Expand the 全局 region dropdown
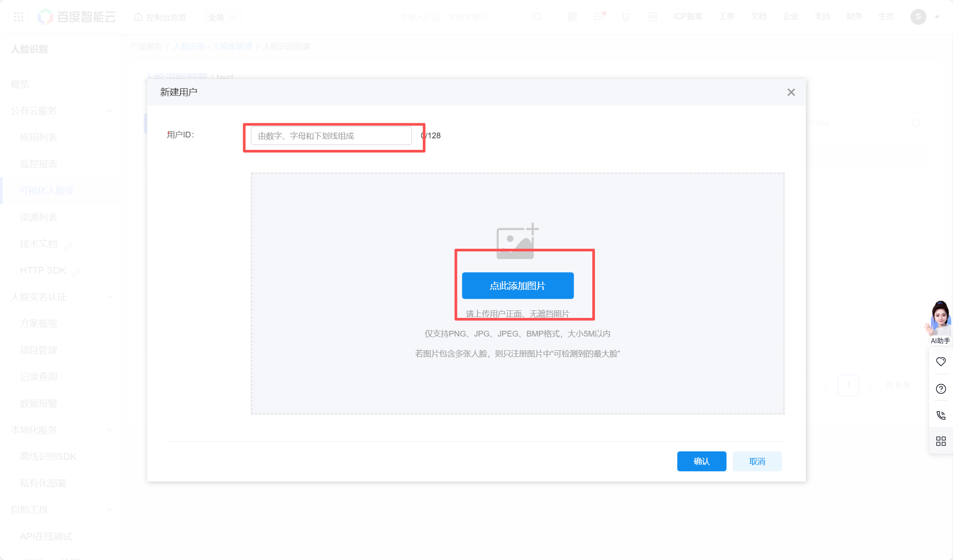This screenshot has height=560, width=953. [222, 17]
